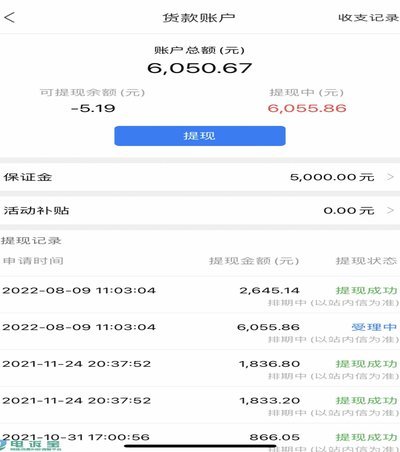Select the 866.05 withdrawal record
400x452 pixels.
[x=200, y=438]
